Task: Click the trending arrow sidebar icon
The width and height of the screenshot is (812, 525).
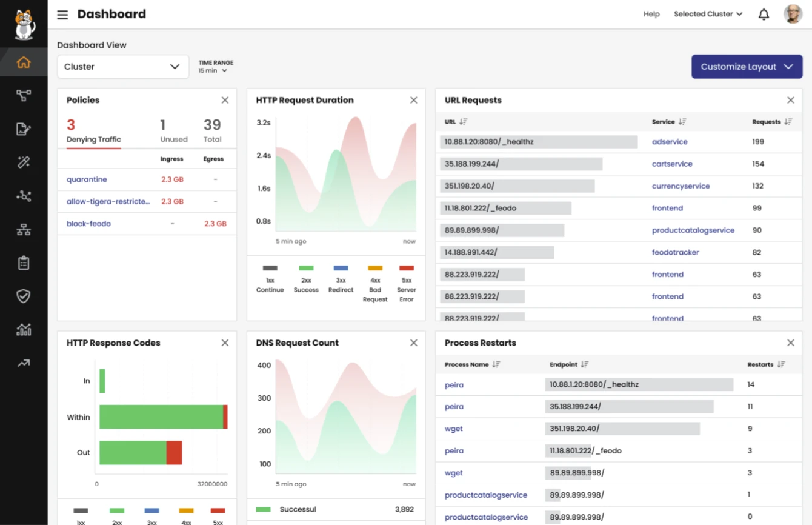Action: 24,363
